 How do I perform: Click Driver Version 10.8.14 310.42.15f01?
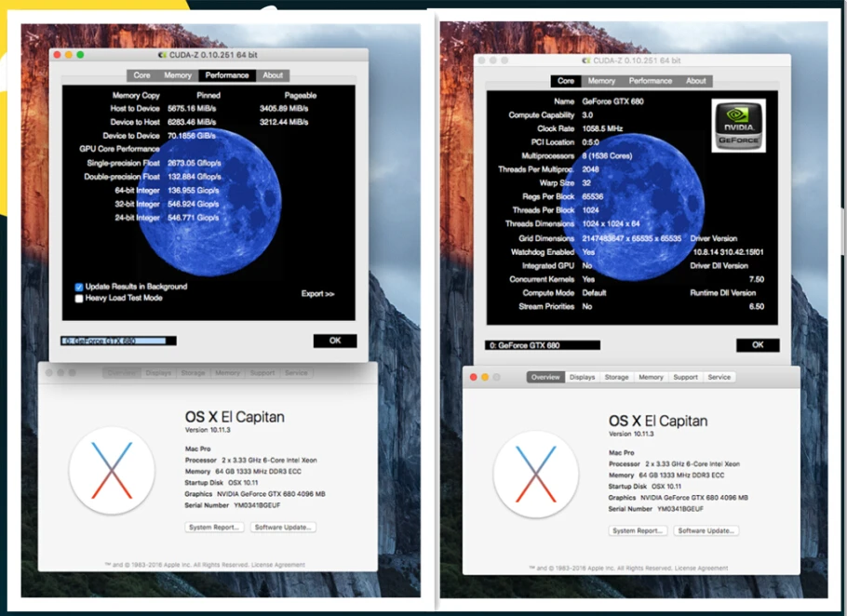tap(728, 252)
